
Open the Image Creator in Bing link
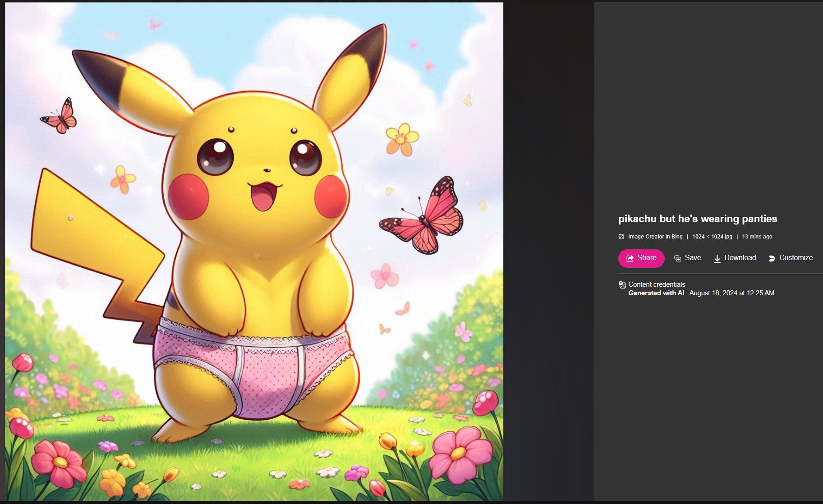tap(655, 237)
